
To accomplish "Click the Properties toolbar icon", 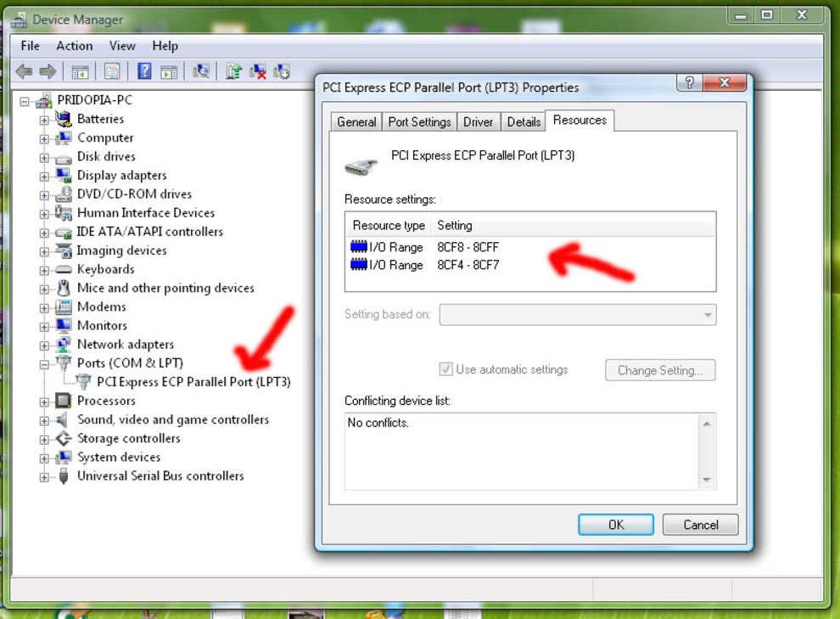I will (x=112, y=71).
